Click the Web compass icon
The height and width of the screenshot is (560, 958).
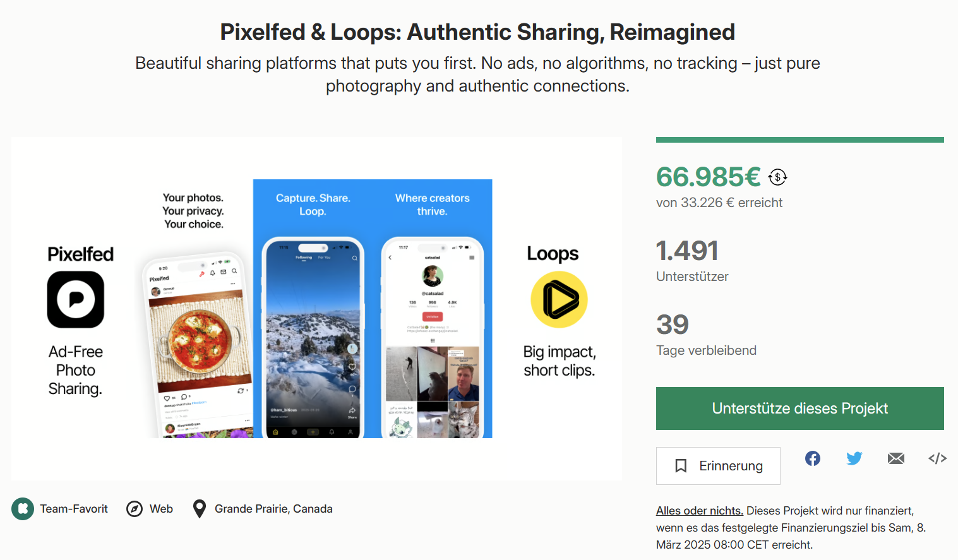(x=135, y=509)
